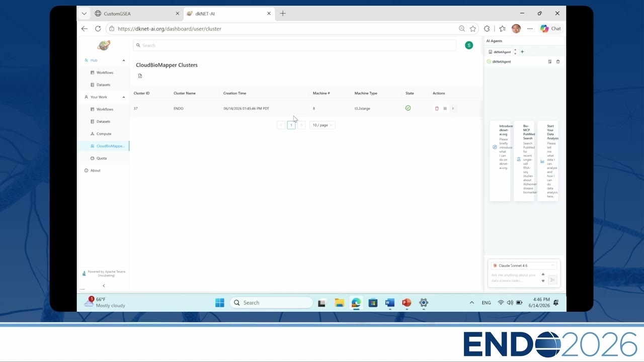Screen dimensions: 644x362
Task: Open File Explorer from the taskbar
Action: coord(340,303)
